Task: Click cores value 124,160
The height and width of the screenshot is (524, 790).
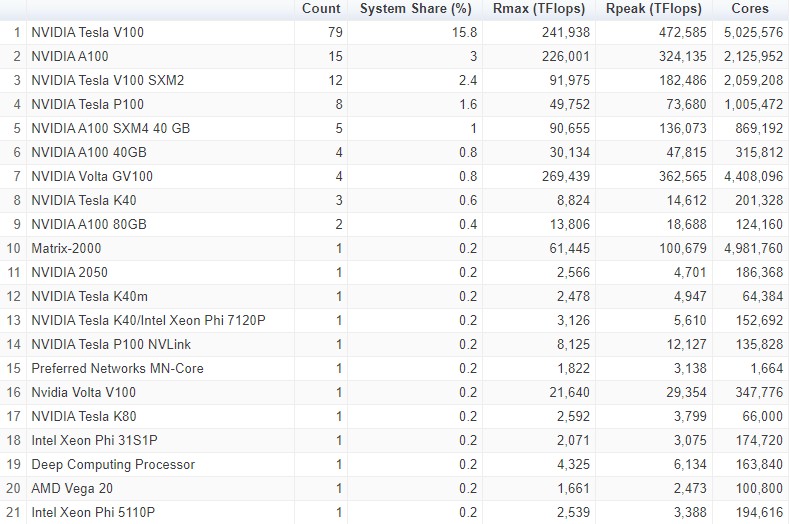Action: (x=759, y=224)
